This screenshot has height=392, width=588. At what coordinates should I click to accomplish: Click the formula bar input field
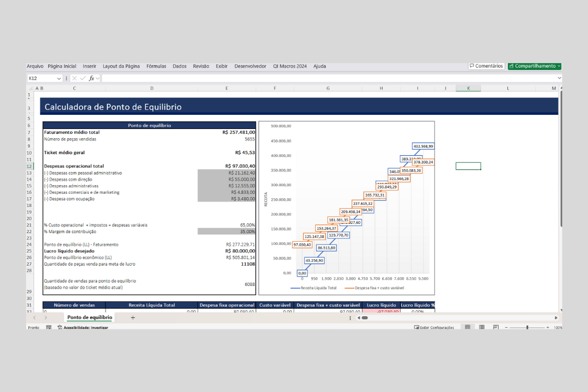click(327, 78)
